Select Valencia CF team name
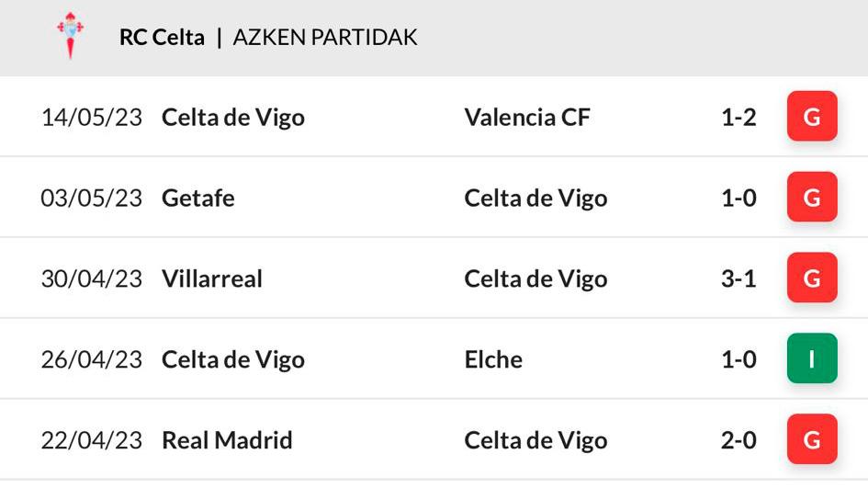 tap(527, 118)
